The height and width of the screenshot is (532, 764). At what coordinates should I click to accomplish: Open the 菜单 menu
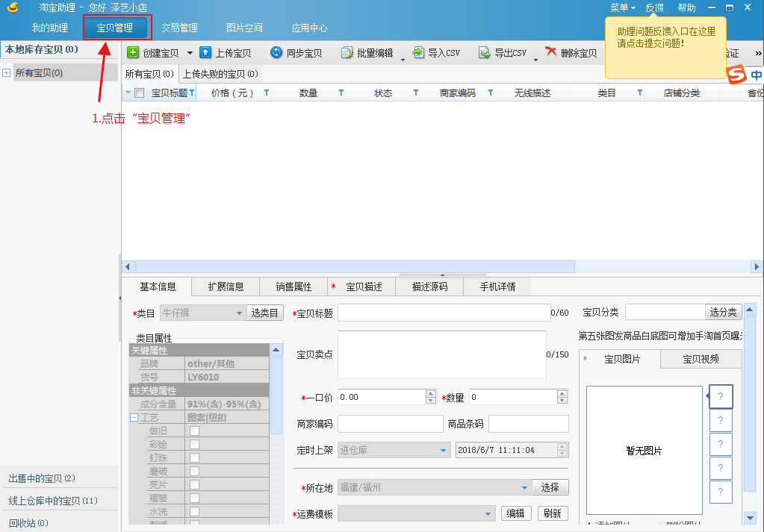[623, 7]
